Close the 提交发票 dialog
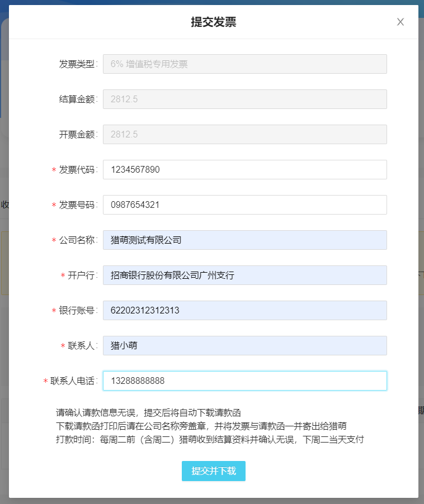The image size is (424, 504). (400, 22)
